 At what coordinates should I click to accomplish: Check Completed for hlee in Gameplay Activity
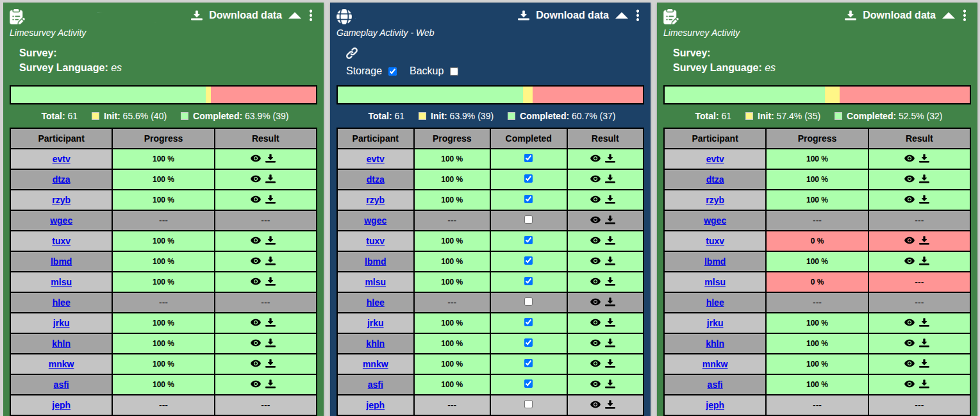pyautogui.click(x=529, y=301)
